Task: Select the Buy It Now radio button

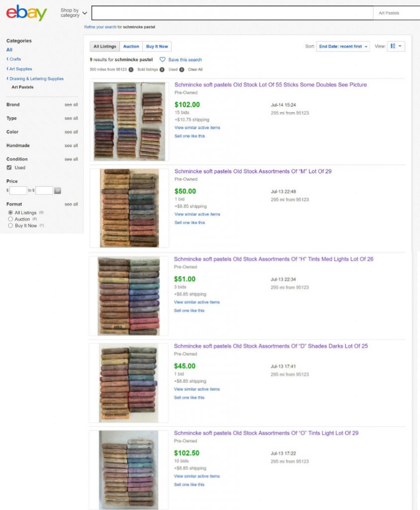Action: (10, 226)
